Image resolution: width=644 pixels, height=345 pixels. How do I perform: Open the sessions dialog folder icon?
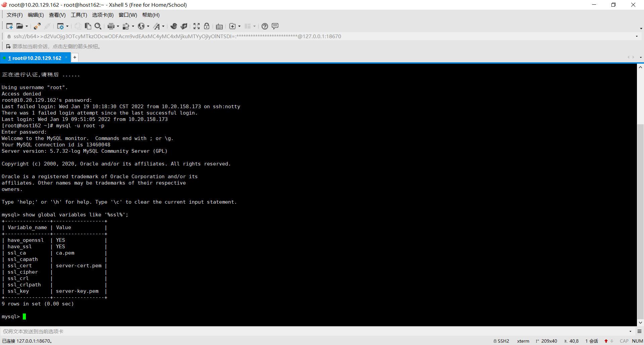pos(20,26)
